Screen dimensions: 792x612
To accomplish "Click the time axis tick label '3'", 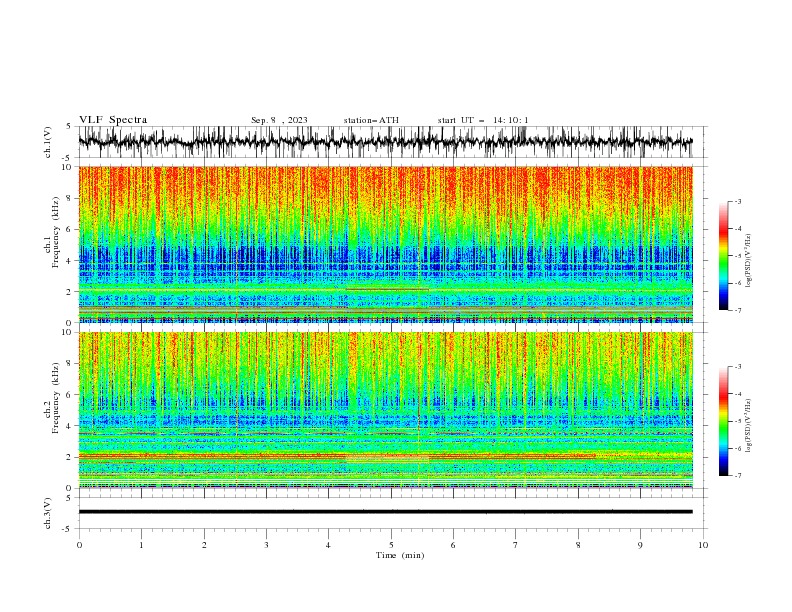I will point(266,545).
